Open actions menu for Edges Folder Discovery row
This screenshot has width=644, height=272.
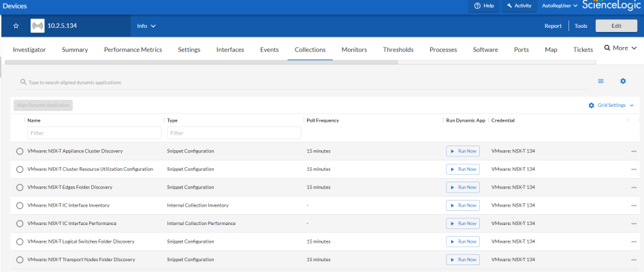(x=634, y=187)
